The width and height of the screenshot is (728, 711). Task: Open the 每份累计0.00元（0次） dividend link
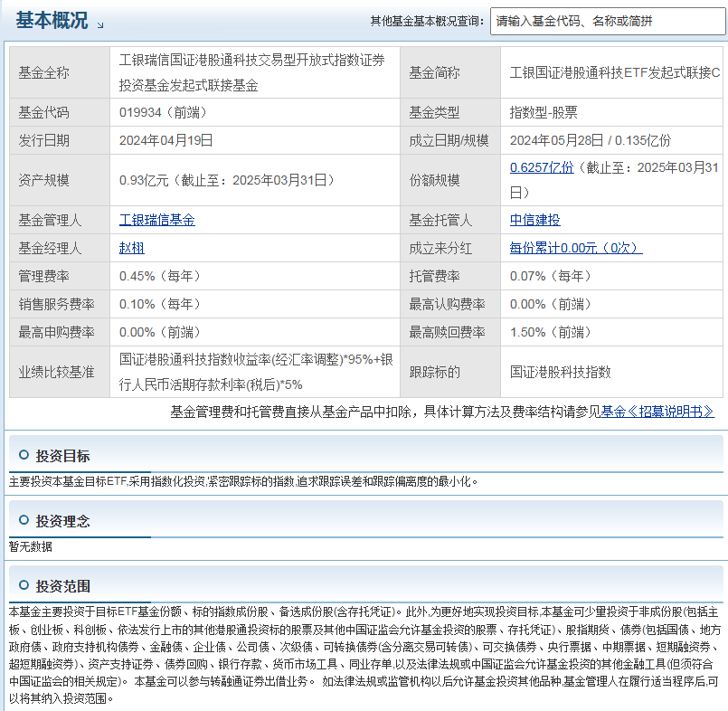(x=576, y=248)
